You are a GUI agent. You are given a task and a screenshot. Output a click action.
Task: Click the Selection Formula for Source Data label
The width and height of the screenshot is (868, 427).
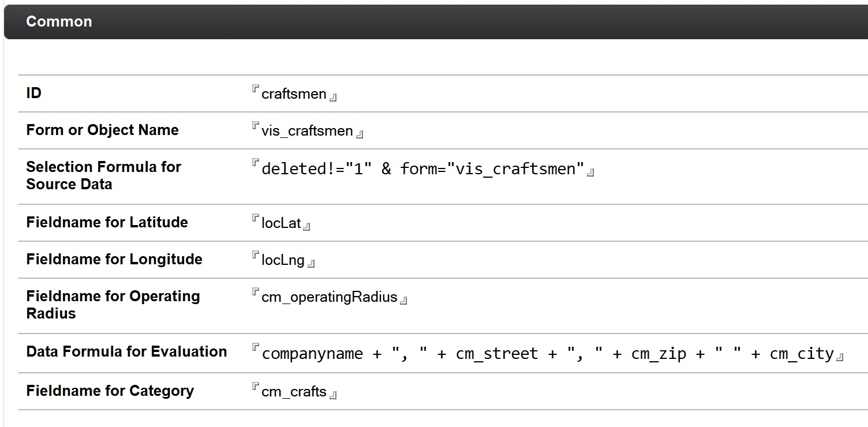[x=103, y=175]
